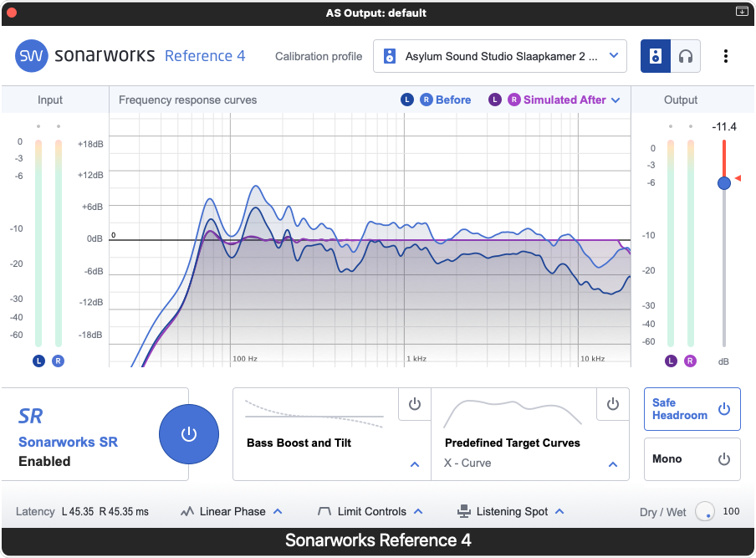The height and width of the screenshot is (558, 756).
Task: Click the output gain value -11.4
Action: 723,127
